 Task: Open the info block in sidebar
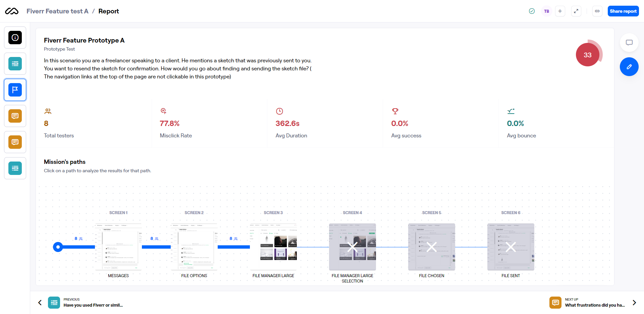tap(15, 38)
